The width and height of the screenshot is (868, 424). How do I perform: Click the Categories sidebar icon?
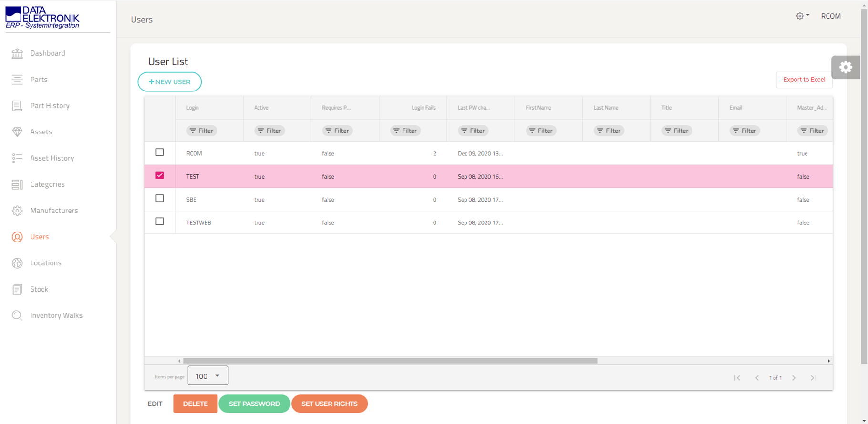click(x=17, y=184)
